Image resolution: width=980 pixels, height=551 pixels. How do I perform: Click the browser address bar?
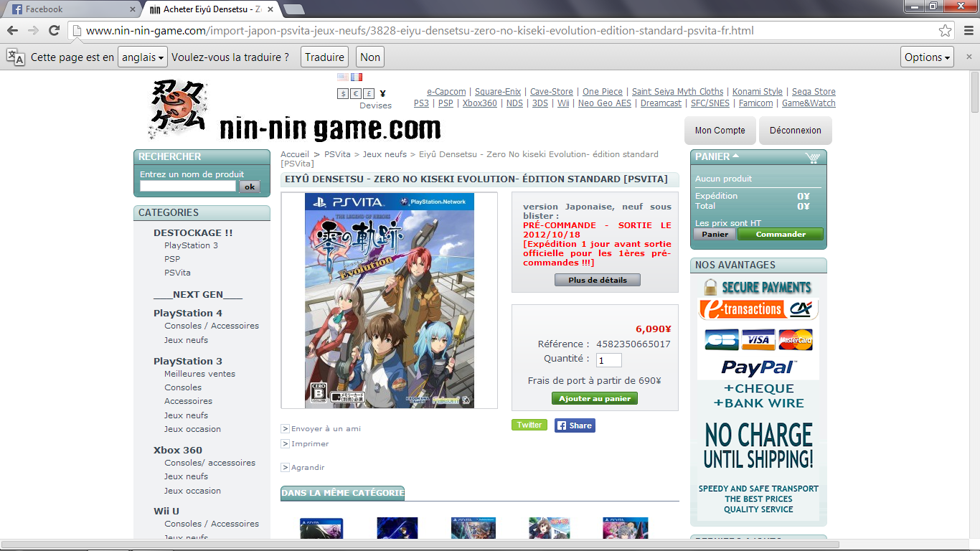502,31
